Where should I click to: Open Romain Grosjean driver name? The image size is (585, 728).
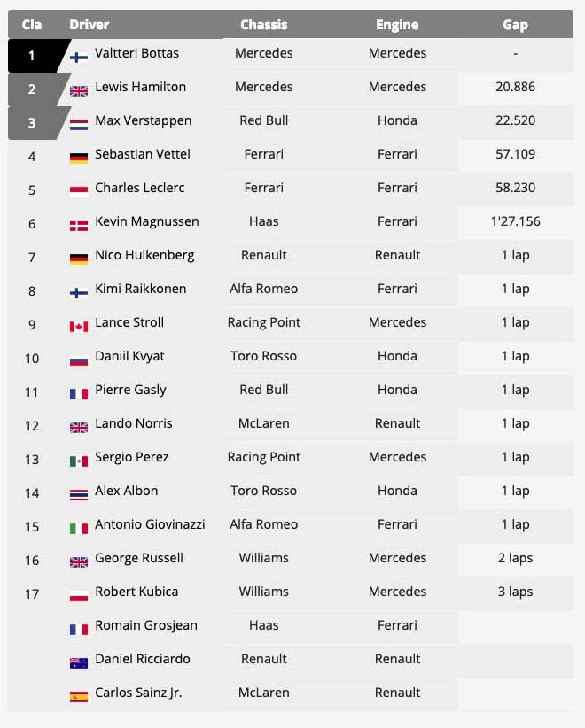146,625
